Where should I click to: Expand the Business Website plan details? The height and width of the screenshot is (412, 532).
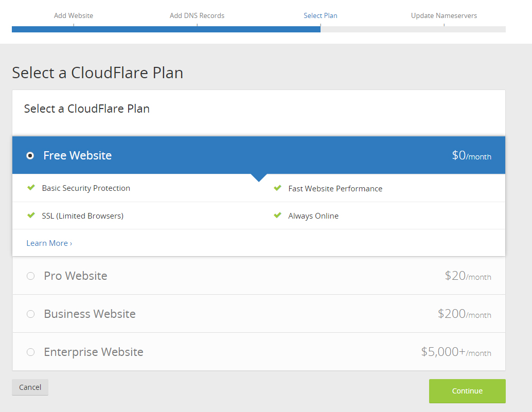[90, 314]
